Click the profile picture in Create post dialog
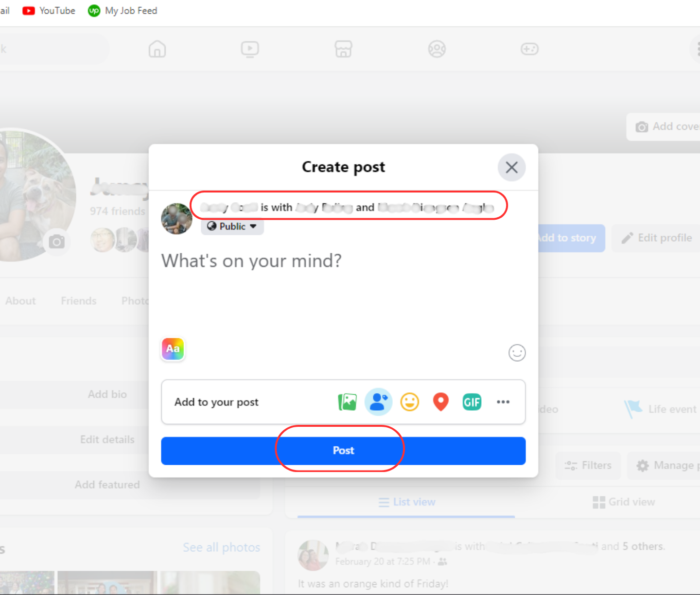Viewport: 700px width, 595px height. 176,219
